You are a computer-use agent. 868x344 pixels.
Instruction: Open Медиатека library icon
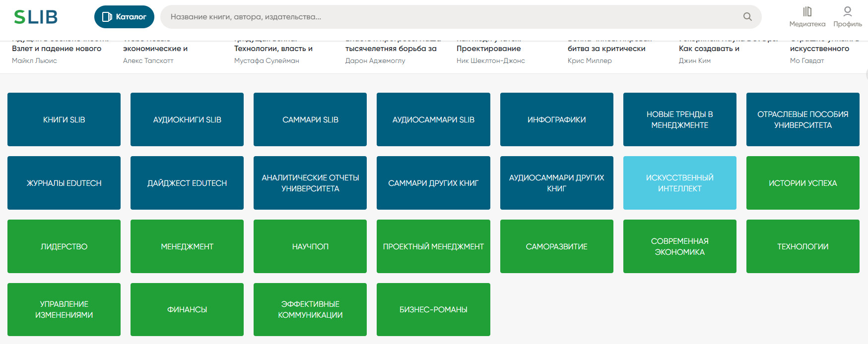(807, 16)
